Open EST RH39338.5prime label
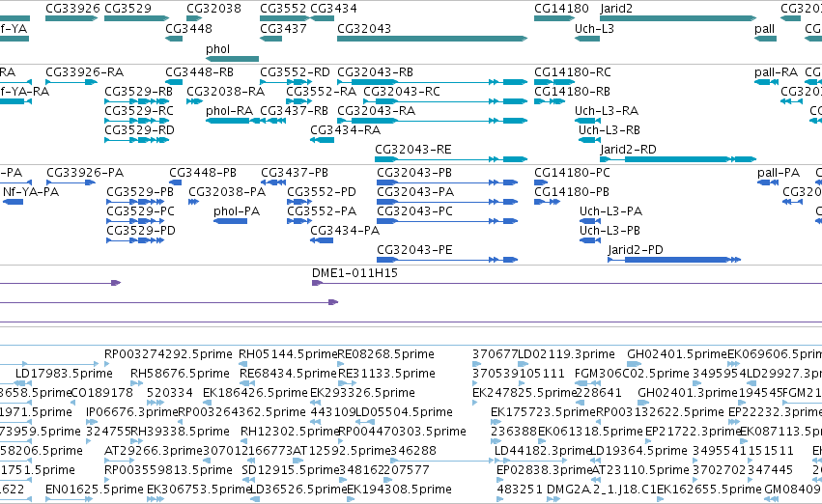This screenshot has width=822, height=504. [x=181, y=433]
